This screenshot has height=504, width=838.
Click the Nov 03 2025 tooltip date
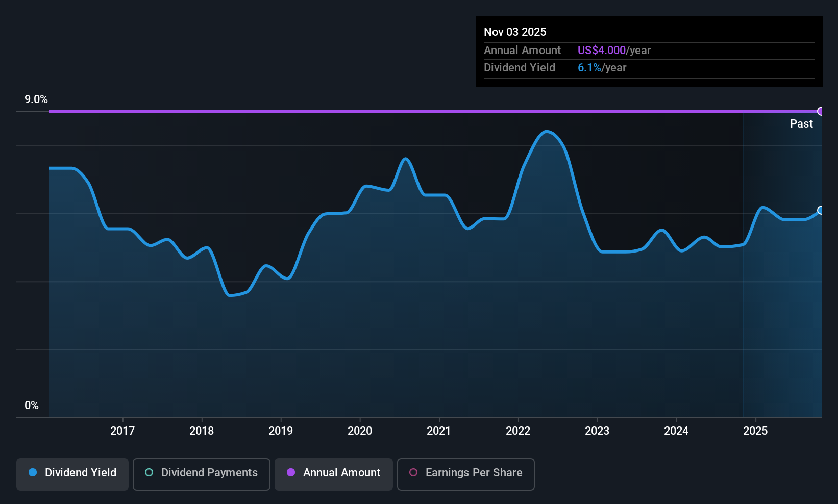tap(515, 32)
